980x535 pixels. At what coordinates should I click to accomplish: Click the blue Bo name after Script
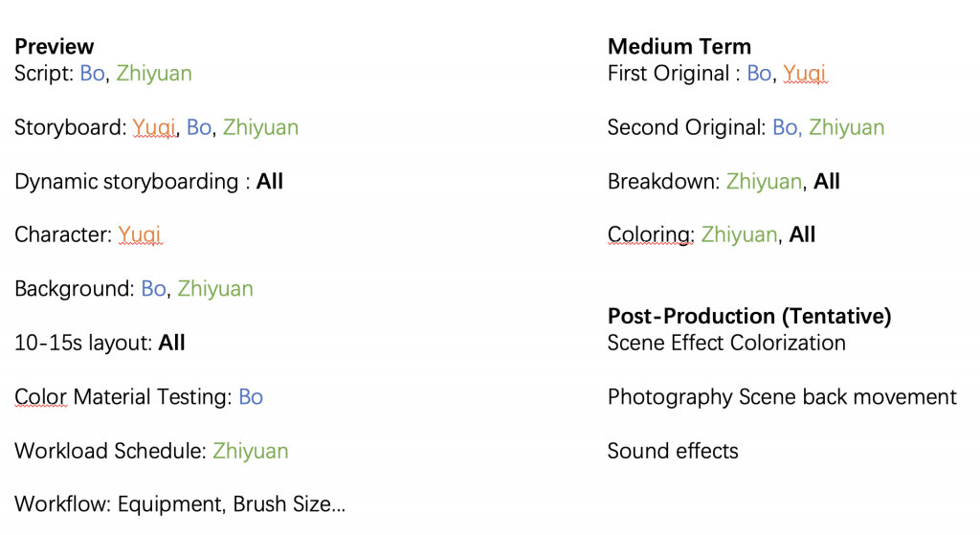click(x=92, y=74)
